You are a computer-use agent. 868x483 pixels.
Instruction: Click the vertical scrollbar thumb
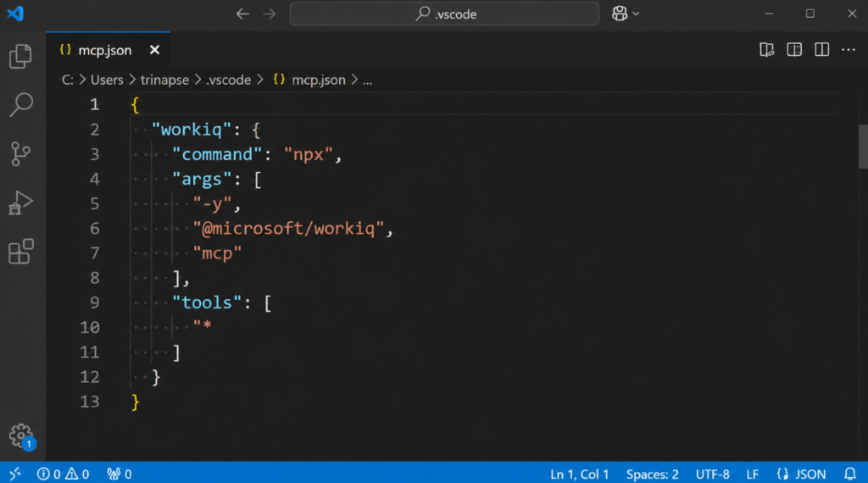coord(863,147)
